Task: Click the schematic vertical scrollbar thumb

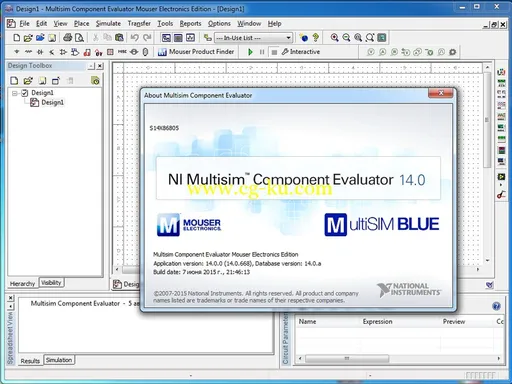Action: [x=487, y=120]
